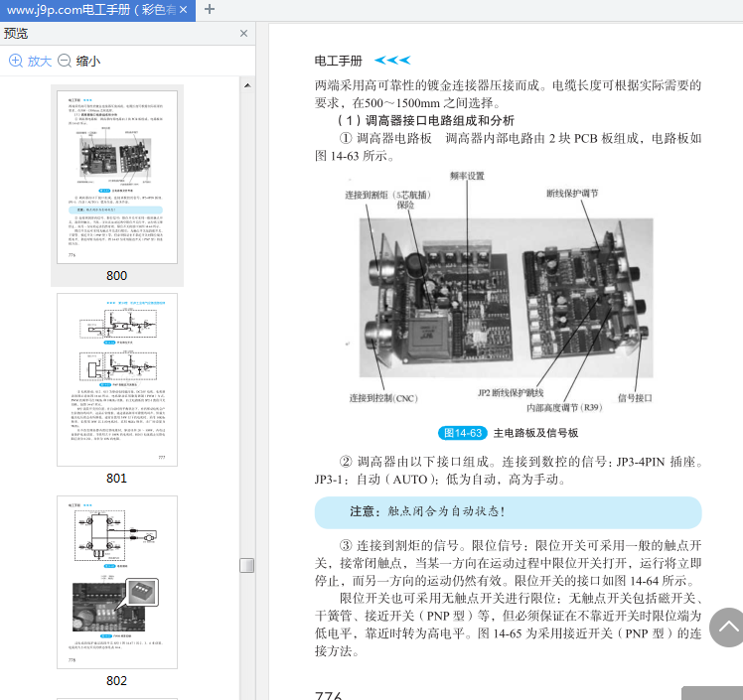
Task: Click the thumbnail scrollbar up arrow
Action: coord(247,85)
